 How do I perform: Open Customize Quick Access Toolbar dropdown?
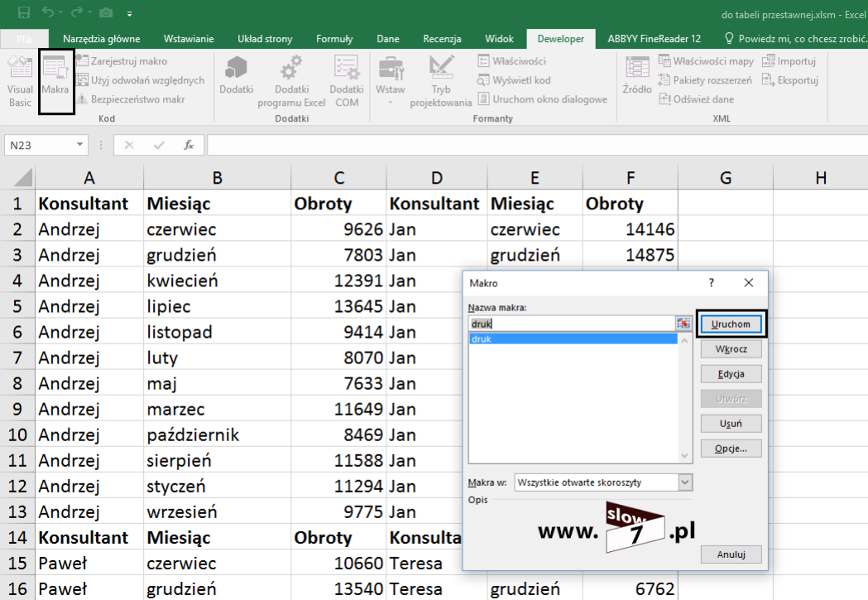coord(130,13)
